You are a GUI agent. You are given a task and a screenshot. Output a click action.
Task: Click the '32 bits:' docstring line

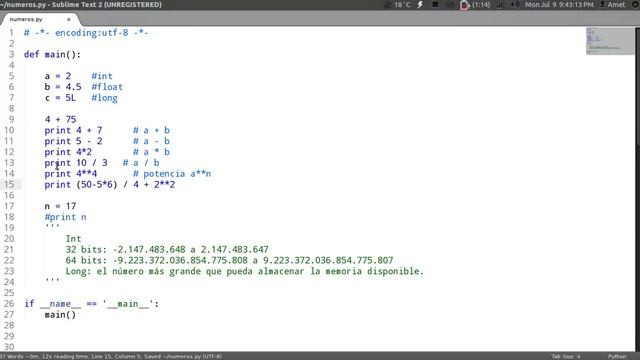pos(167,249)
